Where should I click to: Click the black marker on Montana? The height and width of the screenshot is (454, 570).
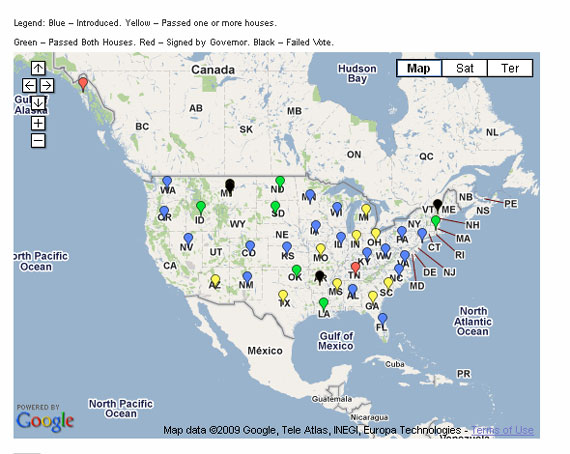click(230, 185)
